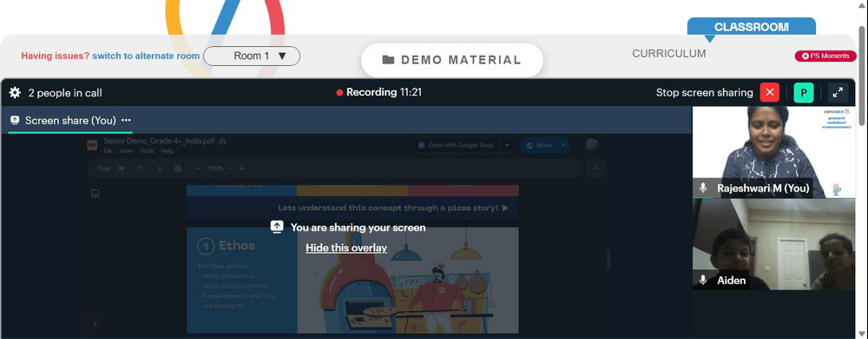Open the 100% zoom level dropdown
Screen dimensions: 868x339
click(219, 169)
